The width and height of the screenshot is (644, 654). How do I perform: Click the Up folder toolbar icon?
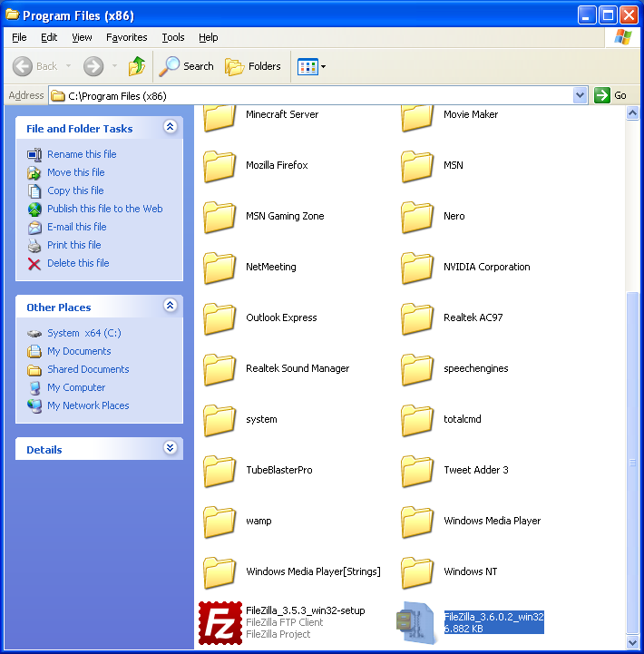tap(136, 66)
